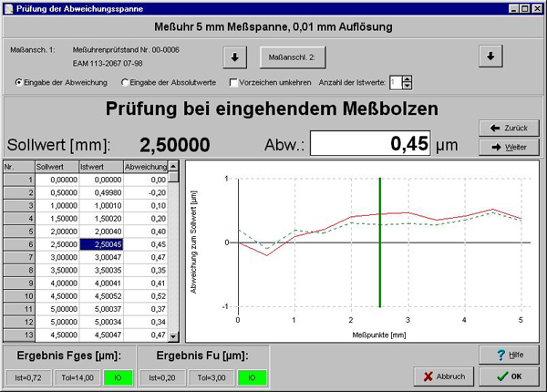Click the Tol=14,00 button under Fges

(x=77, y=377)
